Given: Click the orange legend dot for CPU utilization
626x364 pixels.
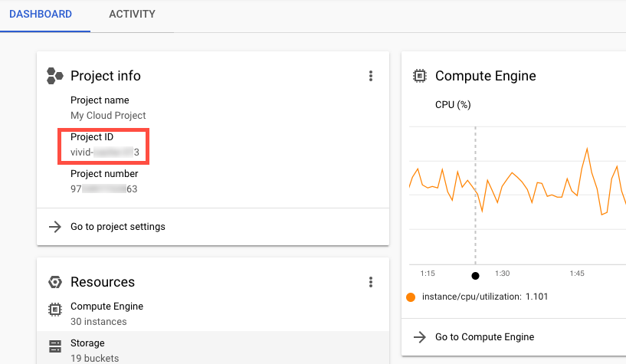Looking at the screenshot, I should [411, 297].
